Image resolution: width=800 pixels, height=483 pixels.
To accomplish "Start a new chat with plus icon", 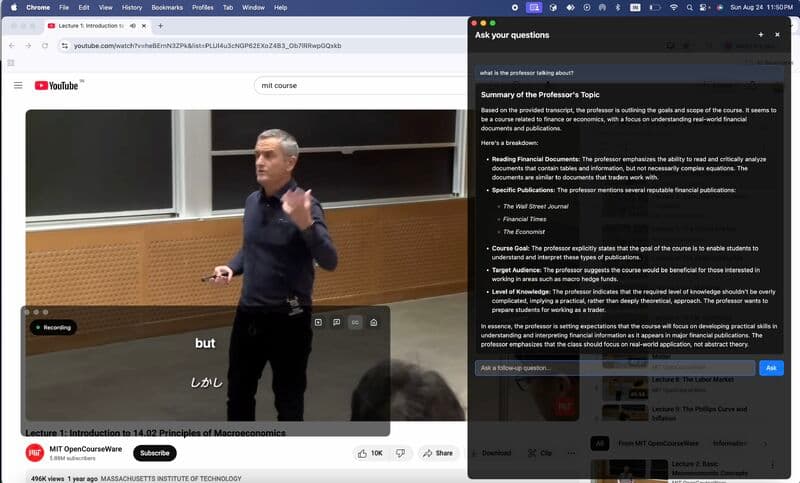I will pos(761,34).
